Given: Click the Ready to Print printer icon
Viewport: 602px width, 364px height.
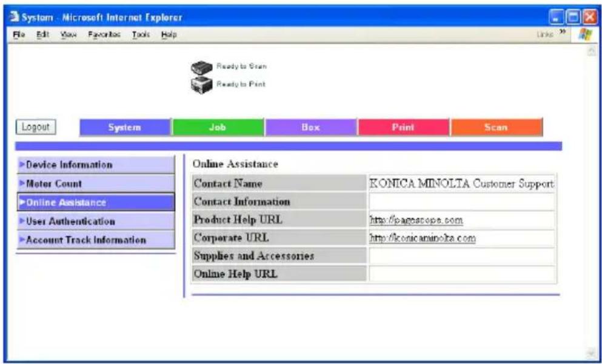Looking at the screenshot, I should click(x=201, y=84).
